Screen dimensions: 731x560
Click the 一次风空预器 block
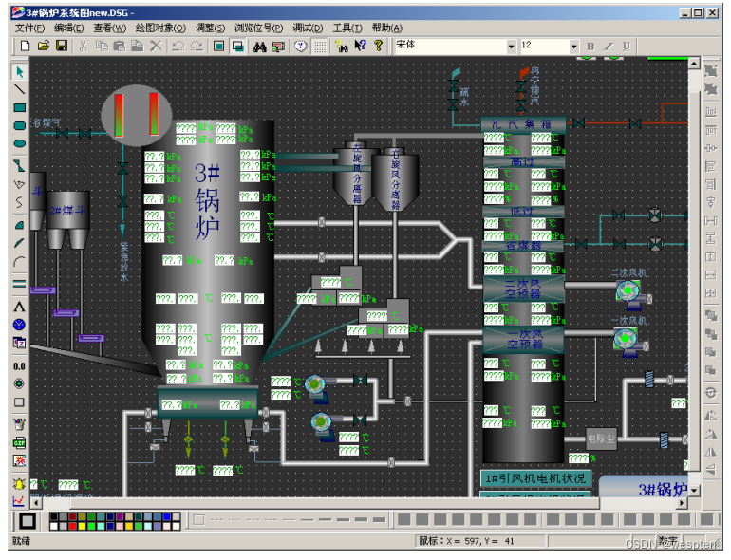pyautogui.click(x=523, y=340)
